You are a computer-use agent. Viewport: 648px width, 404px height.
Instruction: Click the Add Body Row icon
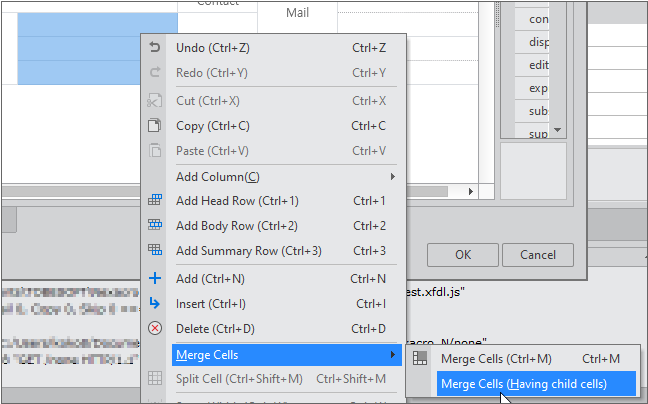pyautogui.click(x=154, y=225)
